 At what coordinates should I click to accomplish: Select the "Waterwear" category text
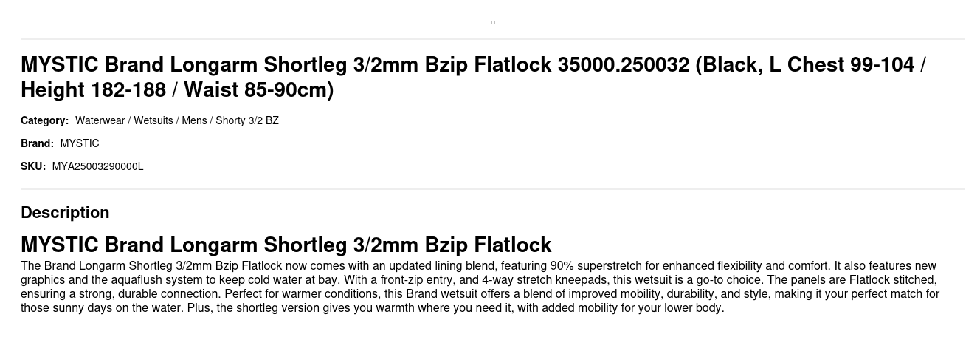[x=100, y=120]
